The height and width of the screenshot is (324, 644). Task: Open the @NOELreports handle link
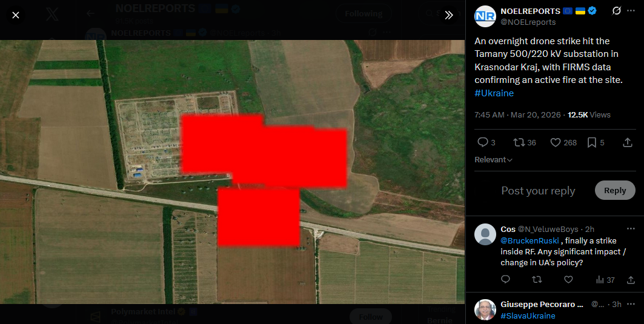(528, 22)
